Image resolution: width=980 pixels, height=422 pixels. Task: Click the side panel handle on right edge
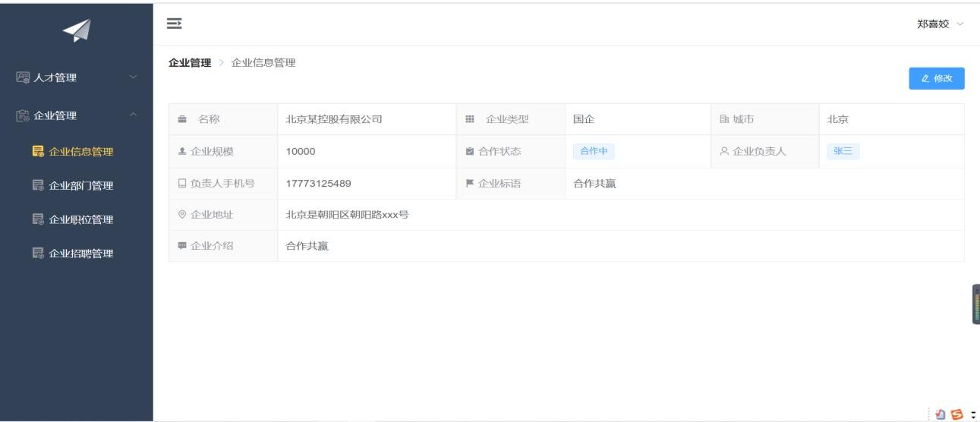pos(976,304)
